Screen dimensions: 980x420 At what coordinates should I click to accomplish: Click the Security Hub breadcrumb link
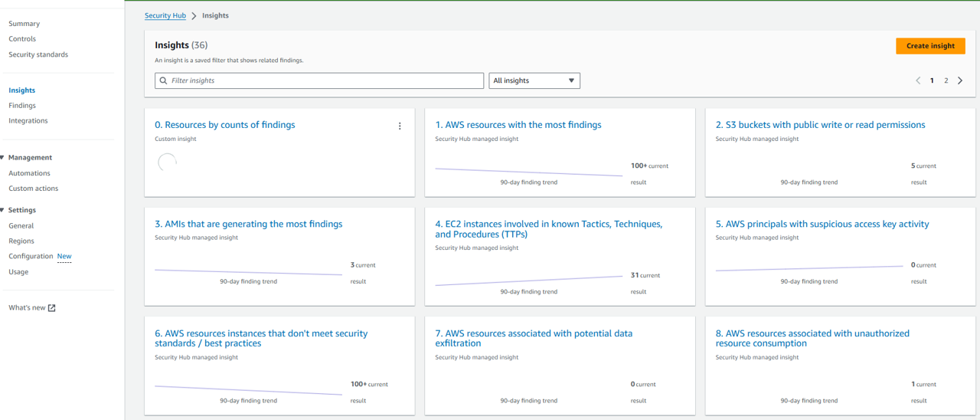coord(165,15)
